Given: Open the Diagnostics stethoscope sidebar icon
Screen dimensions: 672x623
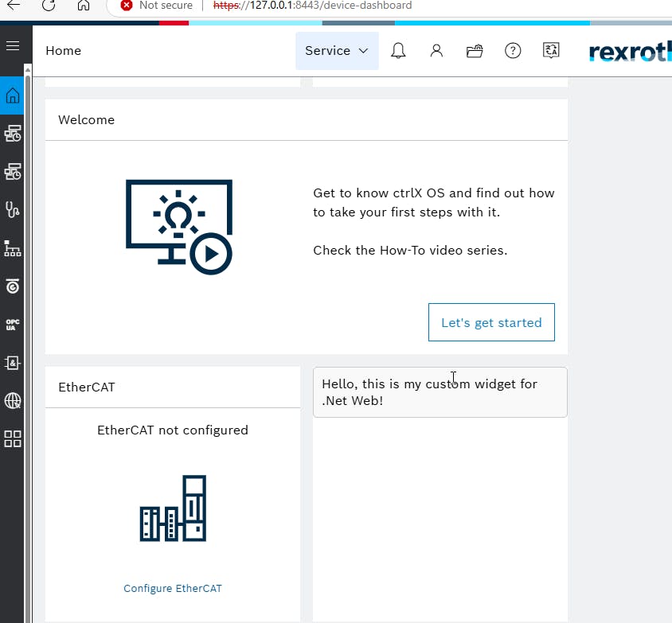Looking at the screenshot, I should [x=13, y=210].
